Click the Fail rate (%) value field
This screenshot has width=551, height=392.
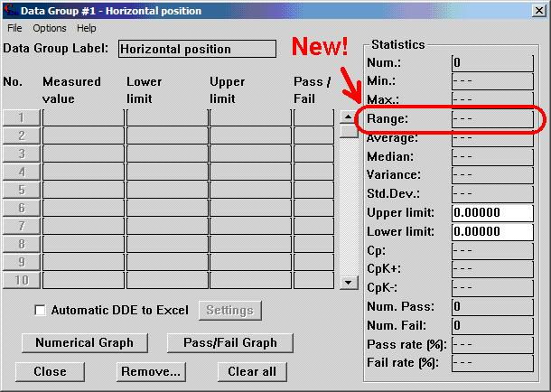[492, 363]
